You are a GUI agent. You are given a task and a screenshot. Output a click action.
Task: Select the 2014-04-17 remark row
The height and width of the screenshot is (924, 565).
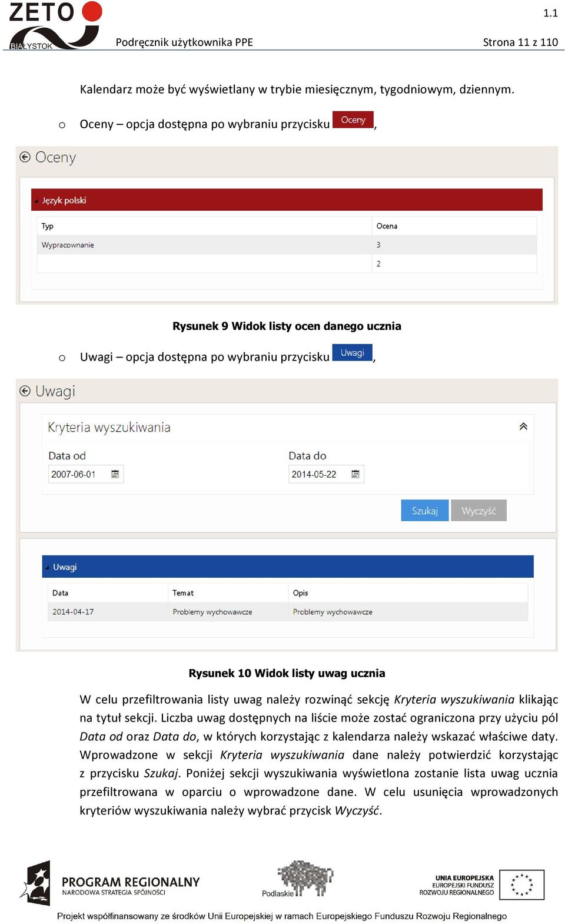[x=288, y=612]
